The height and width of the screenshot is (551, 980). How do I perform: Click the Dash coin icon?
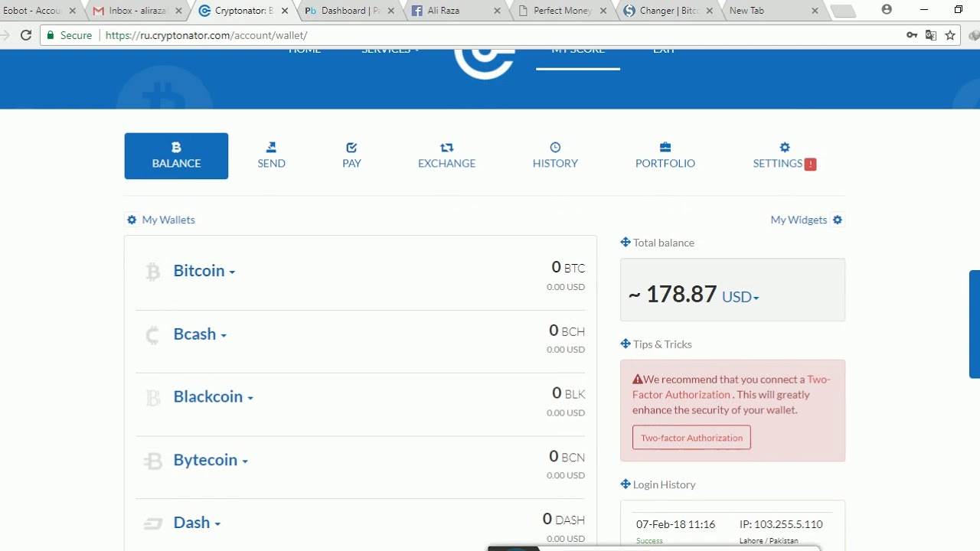point(153,523)
